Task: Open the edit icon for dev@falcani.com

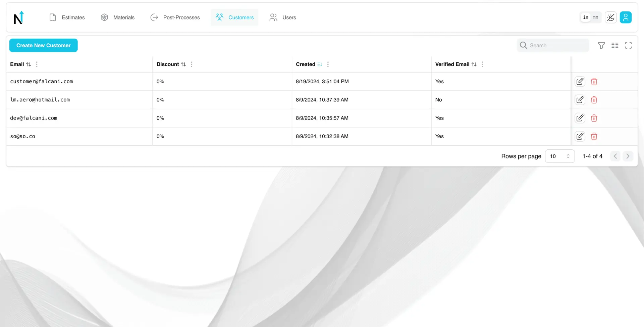Action: (x=580, y=118)
